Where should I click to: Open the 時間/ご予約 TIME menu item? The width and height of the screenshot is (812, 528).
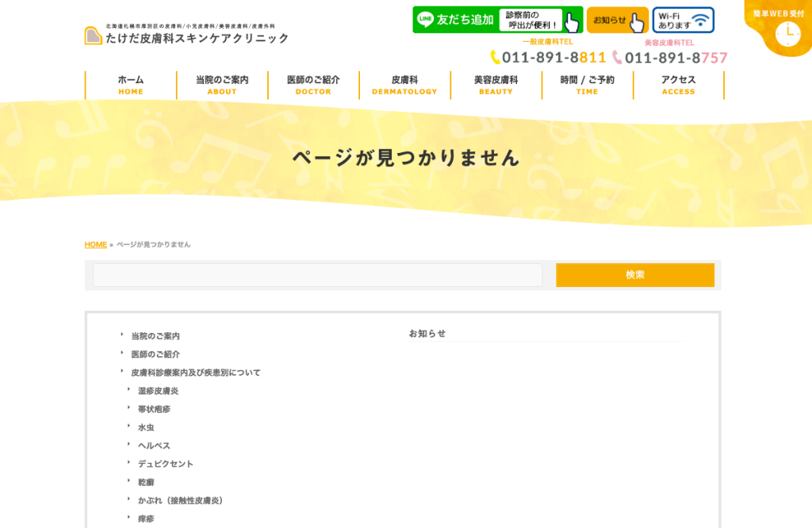click(x=588, y=85)
